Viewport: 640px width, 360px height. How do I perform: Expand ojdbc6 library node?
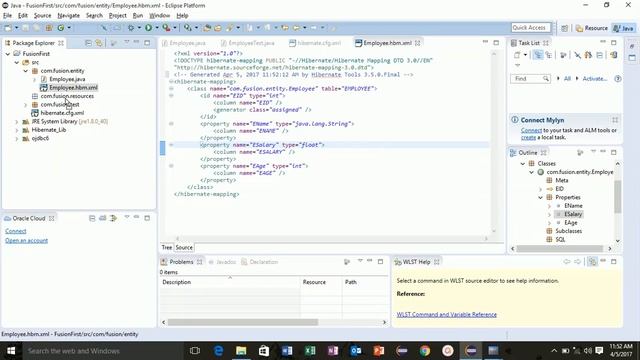[17, 139]
